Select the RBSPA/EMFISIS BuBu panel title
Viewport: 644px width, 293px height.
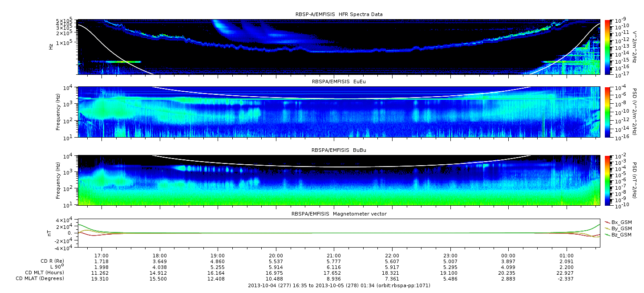click(339, 151)
